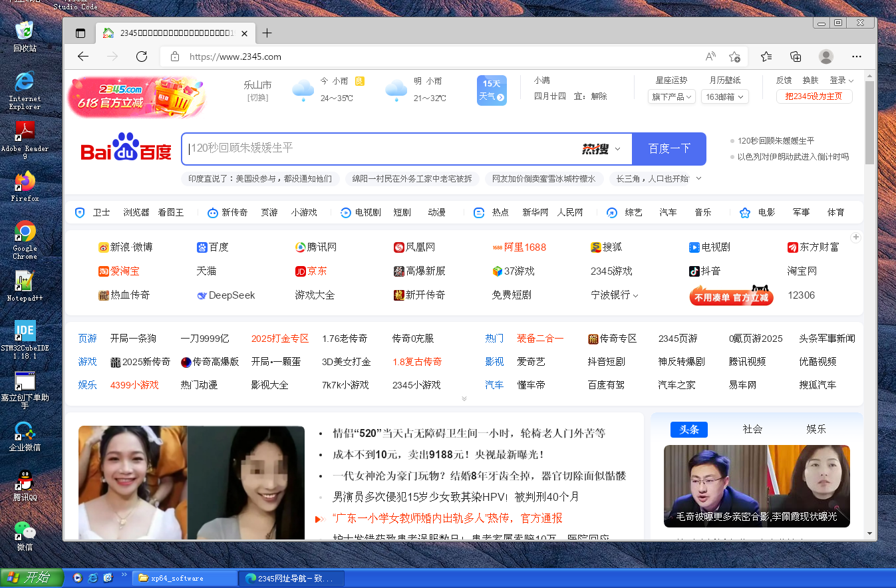Switch to xp64_software taskbar window
Screen dimensions: 896x588
(185, 578)
